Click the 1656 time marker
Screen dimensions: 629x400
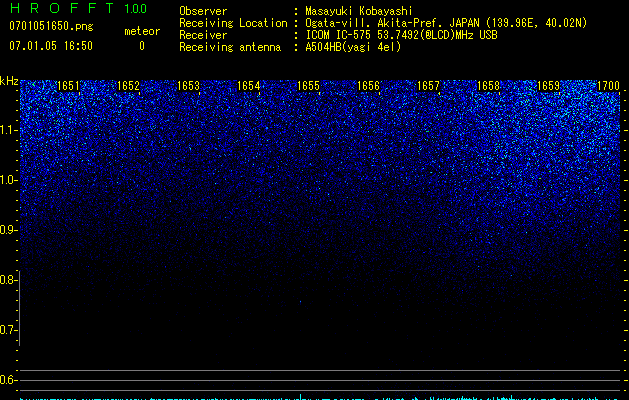click(x=368, y=86)
